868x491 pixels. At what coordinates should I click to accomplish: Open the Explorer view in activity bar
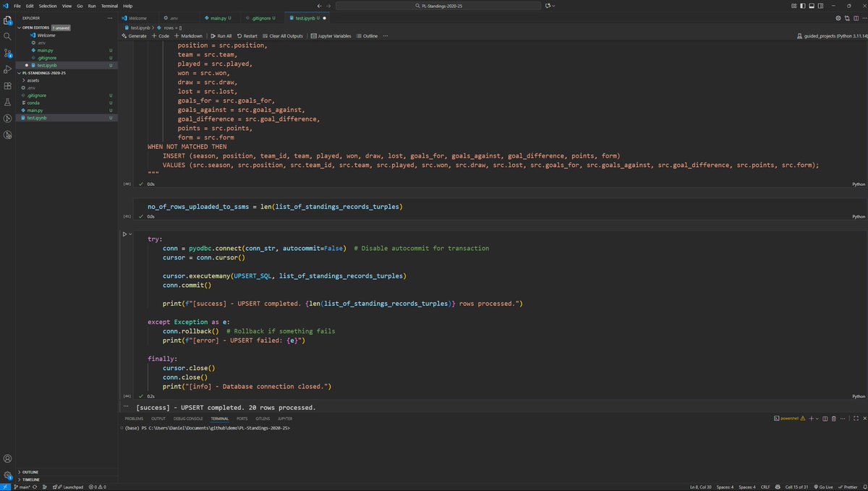[x=7, y=20]
